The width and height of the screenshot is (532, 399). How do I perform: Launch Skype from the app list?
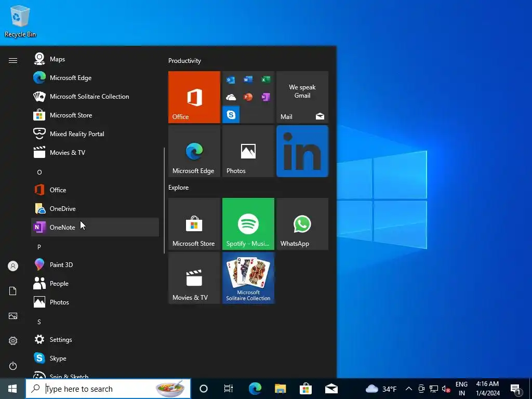point(95,358)
